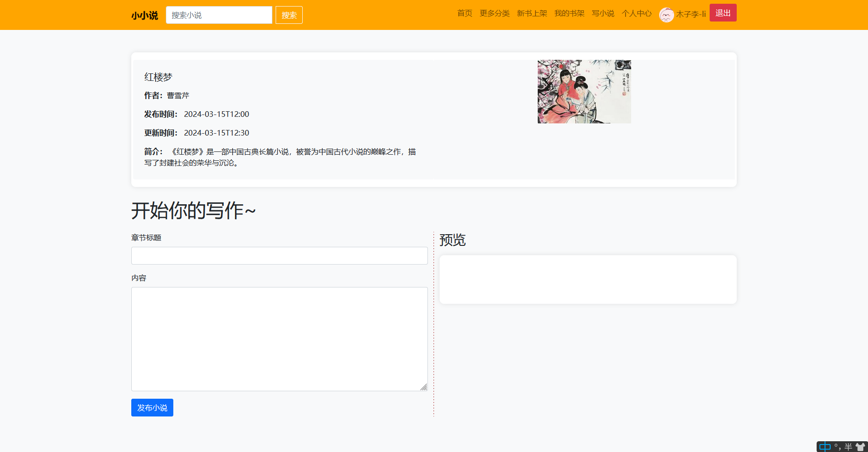Open the IME skin shirt icon
This screenshot has height=452, width=868.
(x=860, y=447)
